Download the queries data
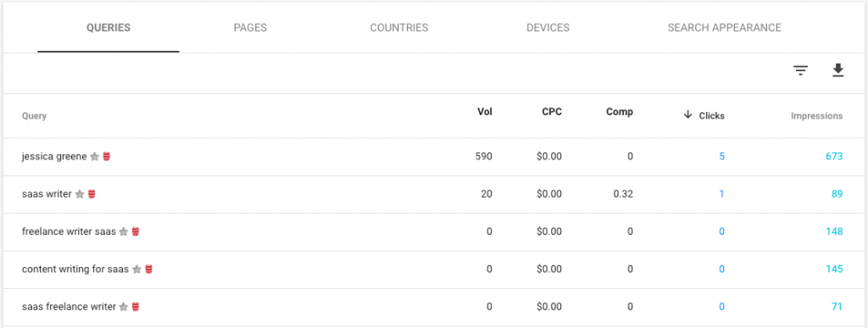The height and width of the screenshot is (328, 868). pyautogui.click(x=838, y=71)
